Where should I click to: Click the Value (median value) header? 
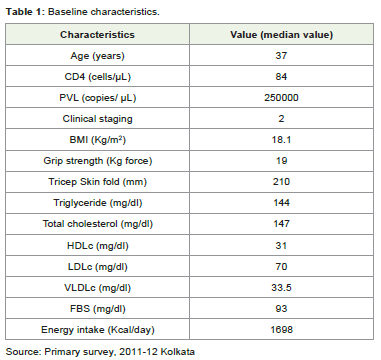click(281, 34)
